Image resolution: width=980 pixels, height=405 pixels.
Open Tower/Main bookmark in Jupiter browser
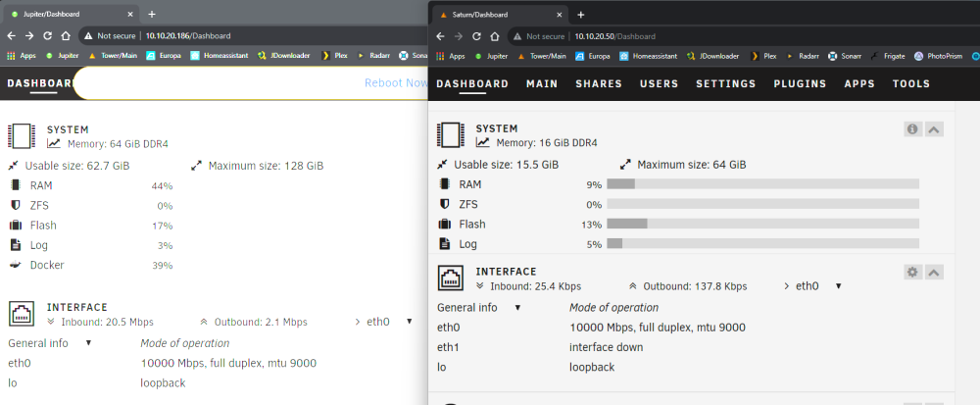coord(113,55)
